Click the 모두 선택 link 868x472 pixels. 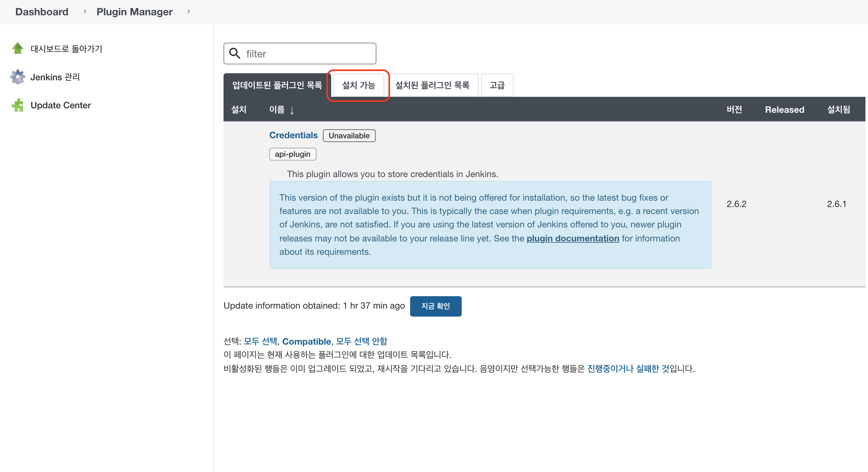pos(260,341)
